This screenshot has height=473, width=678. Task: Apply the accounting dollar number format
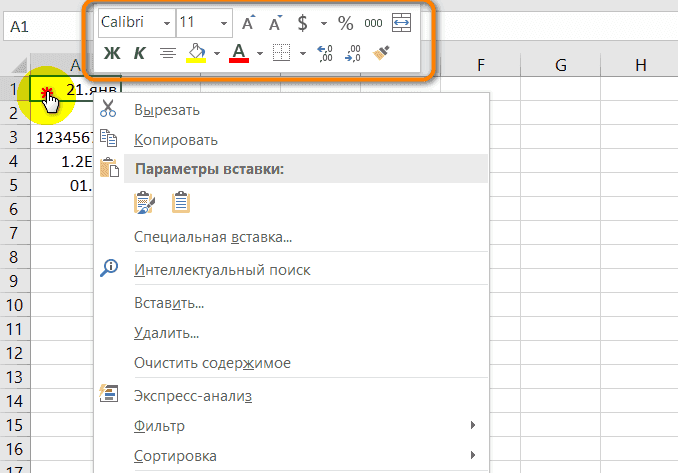coord(301,22)
